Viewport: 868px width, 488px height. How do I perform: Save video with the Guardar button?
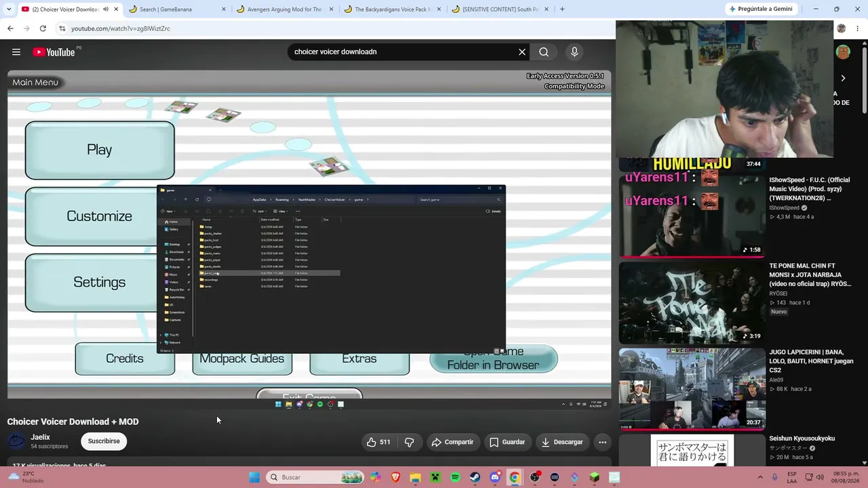[507, 442]
